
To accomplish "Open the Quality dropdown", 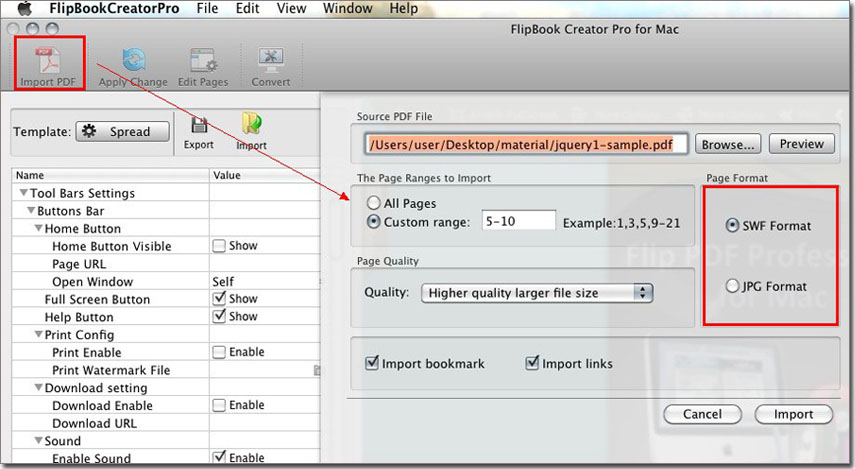I will click(x=537, y=293).
